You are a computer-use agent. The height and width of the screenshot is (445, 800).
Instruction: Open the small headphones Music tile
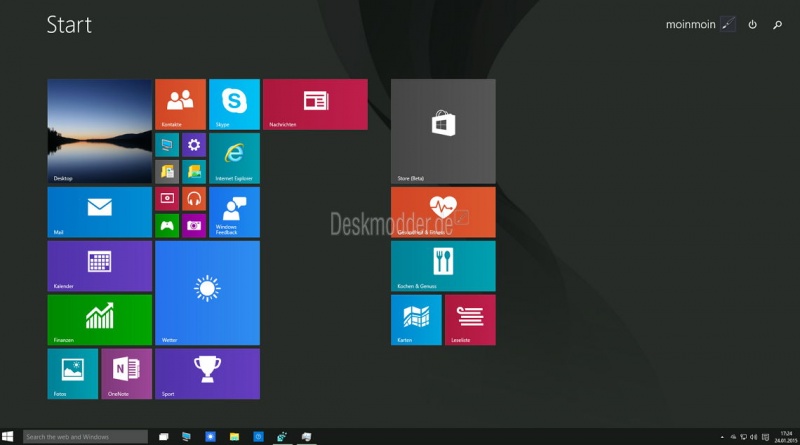194,198
